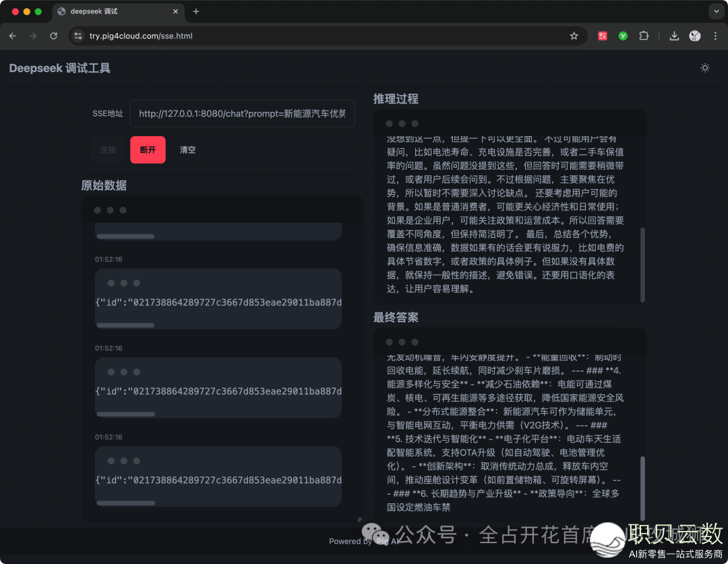Go back to previous page

pos(13,36)
